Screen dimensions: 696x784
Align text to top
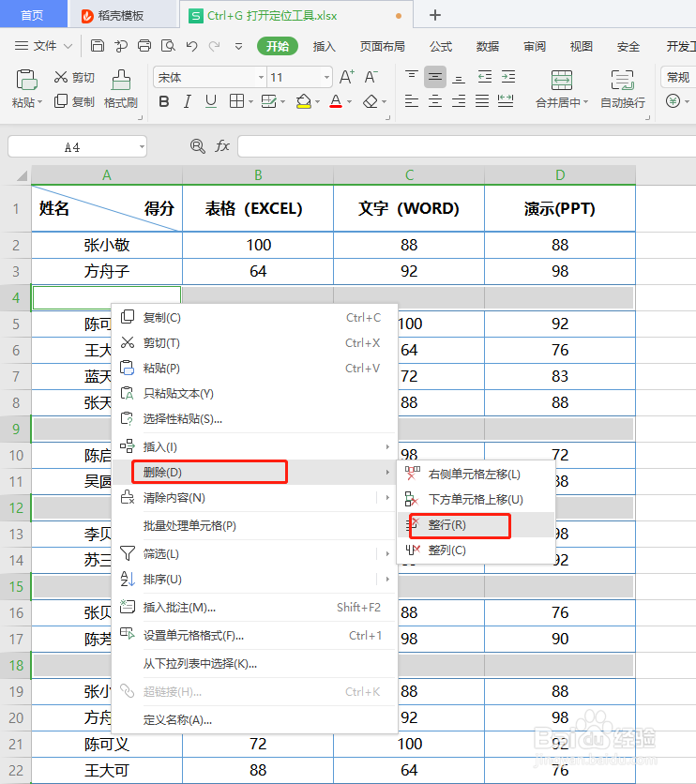point(412,77)
